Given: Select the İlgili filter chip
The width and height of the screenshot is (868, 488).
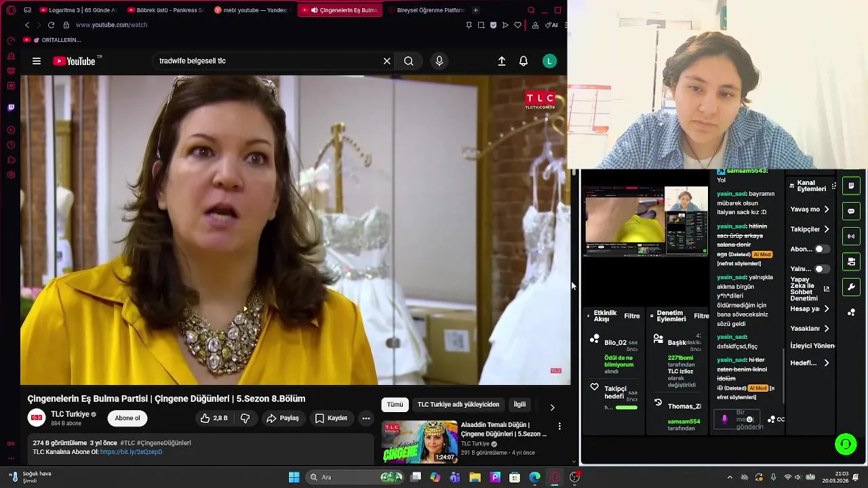Looking at the screenshot, I should pyautogui.click(x=519, y=405).
